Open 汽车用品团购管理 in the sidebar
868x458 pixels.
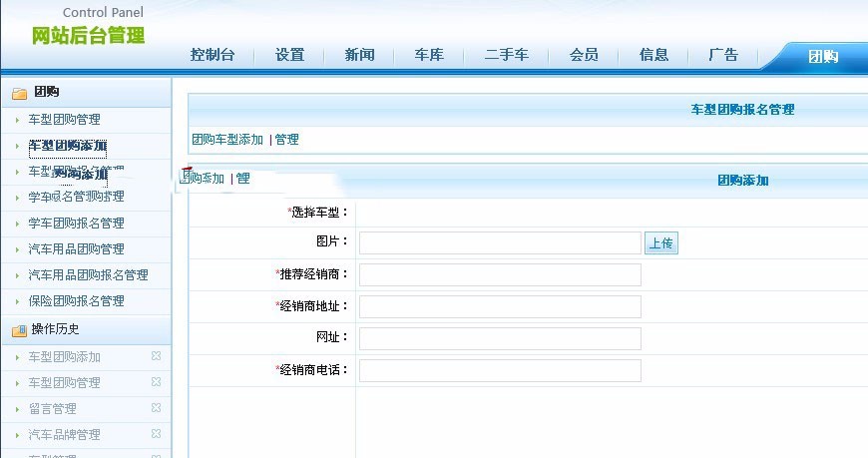(x=77, y=249)
